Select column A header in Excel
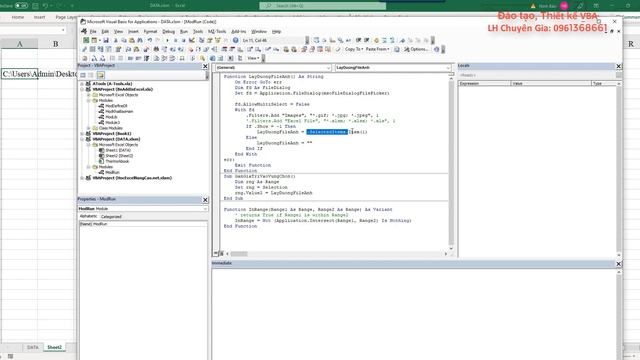This screenshot has width=640, height=360. tap(19, 44)
